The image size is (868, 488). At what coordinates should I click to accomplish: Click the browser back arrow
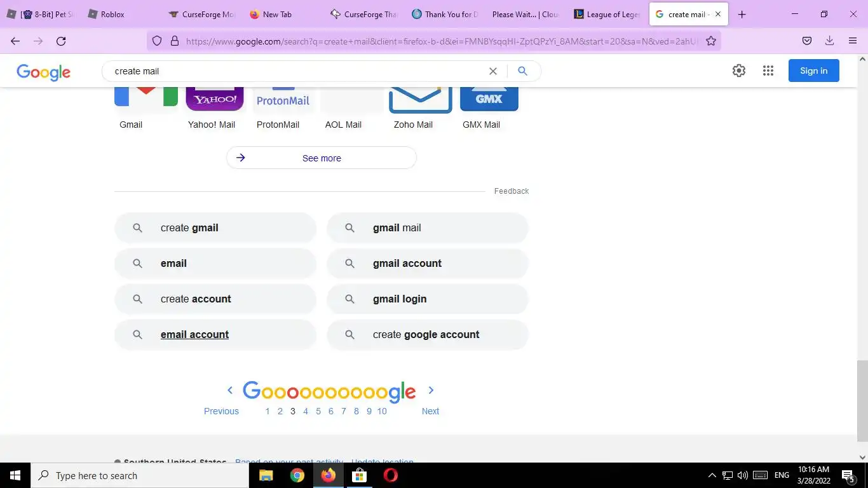coord(15,41)
